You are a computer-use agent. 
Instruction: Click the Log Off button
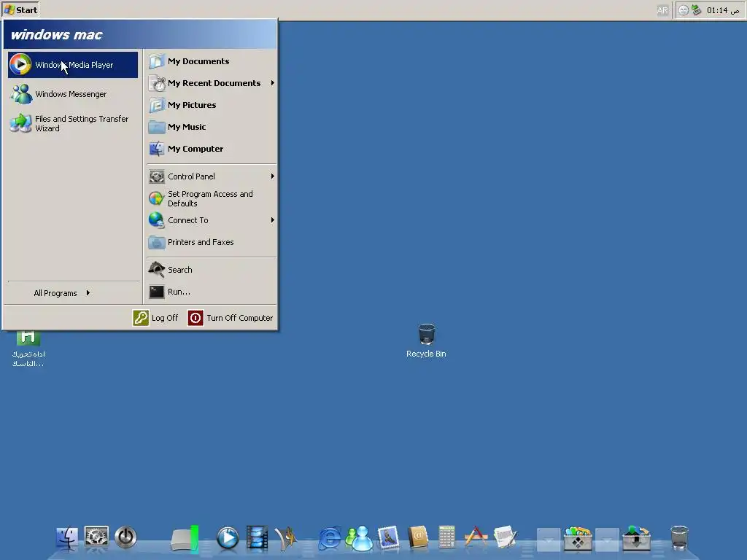156,318
